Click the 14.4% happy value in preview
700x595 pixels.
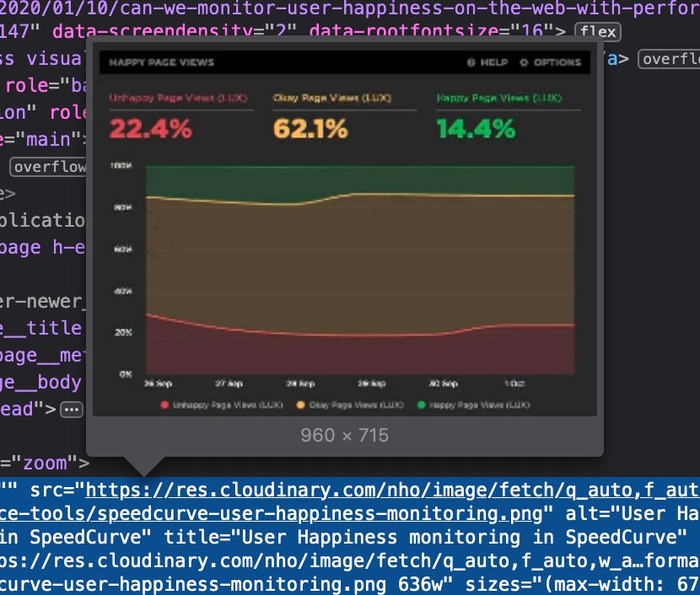476,128
